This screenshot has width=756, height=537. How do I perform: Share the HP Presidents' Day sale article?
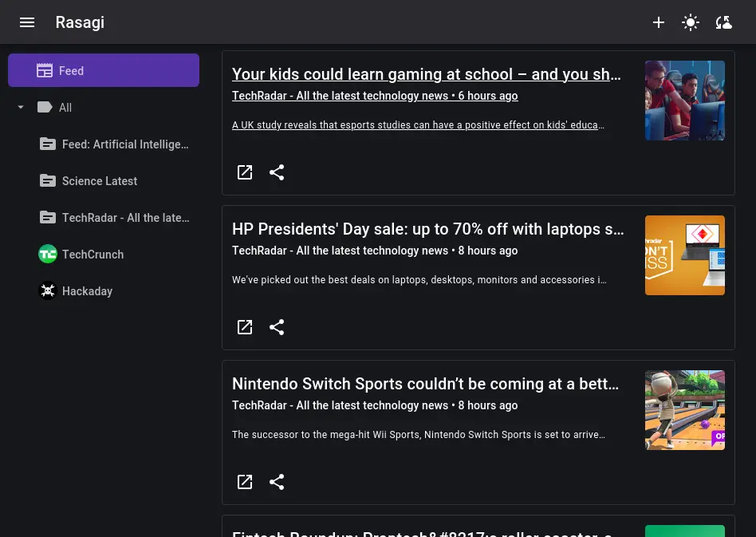coord(277,327)
